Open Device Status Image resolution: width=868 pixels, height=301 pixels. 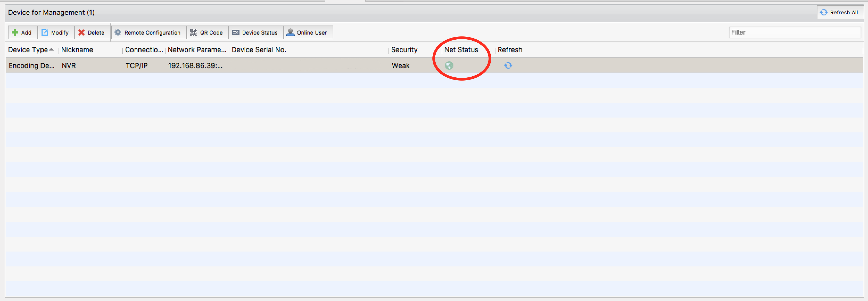[256, 33]
